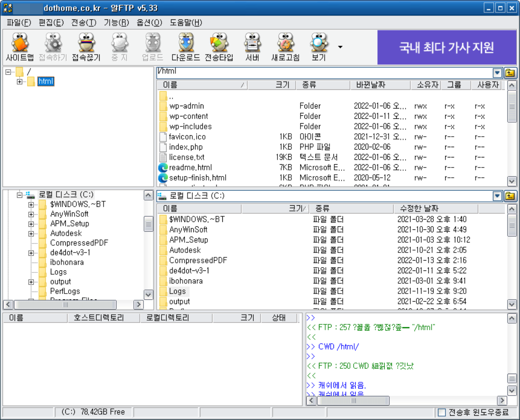
Task: Sort remote files by 이름 column
Action: click(x=202, y=85)
